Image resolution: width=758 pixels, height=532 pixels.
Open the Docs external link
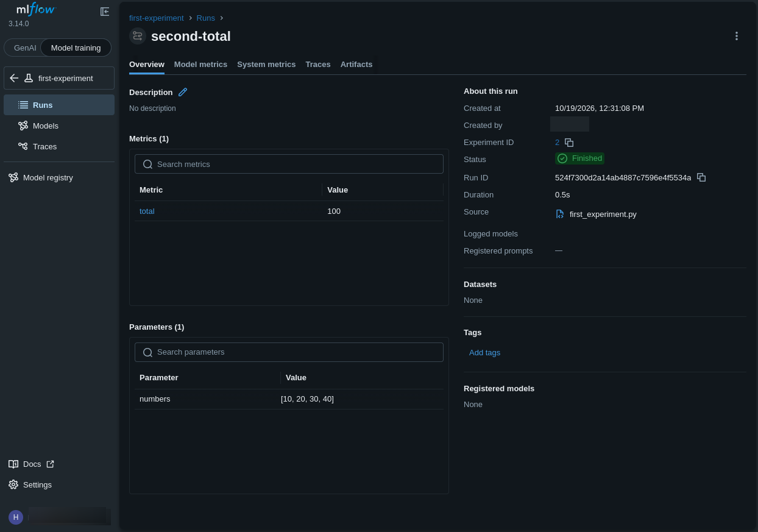tap(32, 464)
